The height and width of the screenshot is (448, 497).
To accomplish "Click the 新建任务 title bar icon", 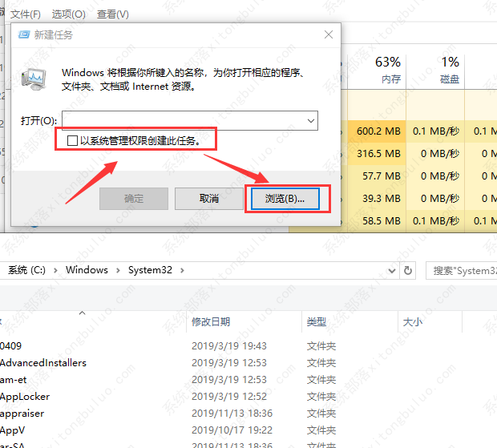I will tap(24, 34).
